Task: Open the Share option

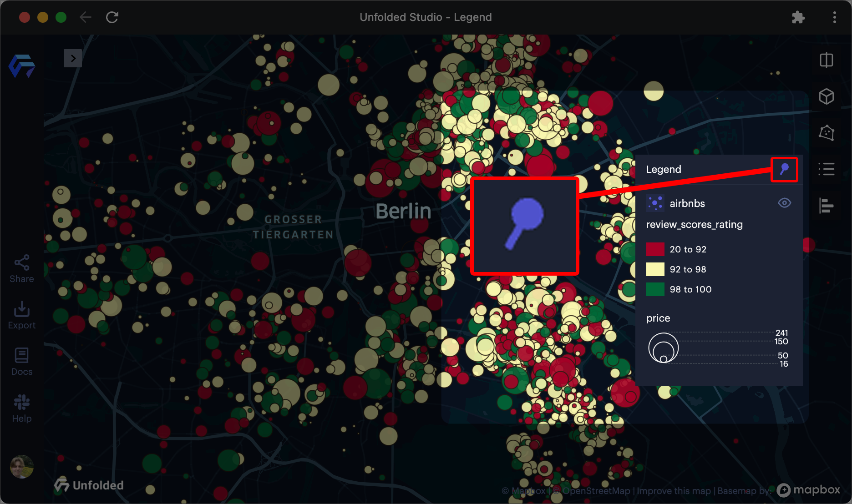Action: [22, 269]
